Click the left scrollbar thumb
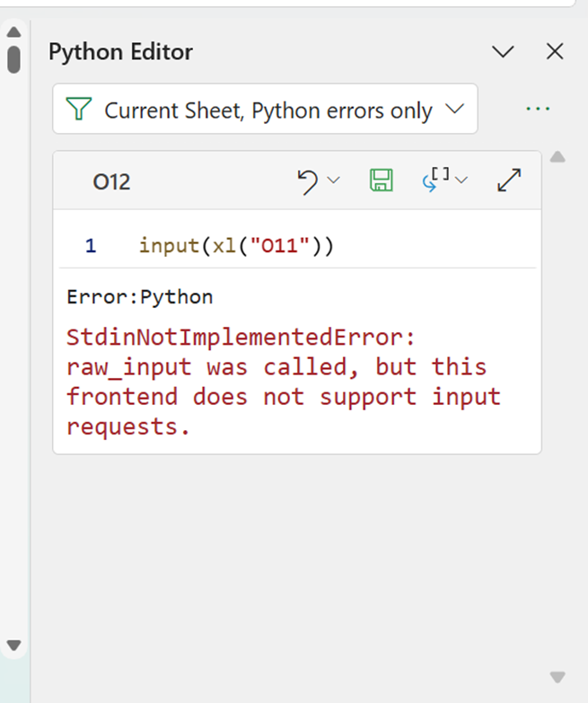 [13, 58]
